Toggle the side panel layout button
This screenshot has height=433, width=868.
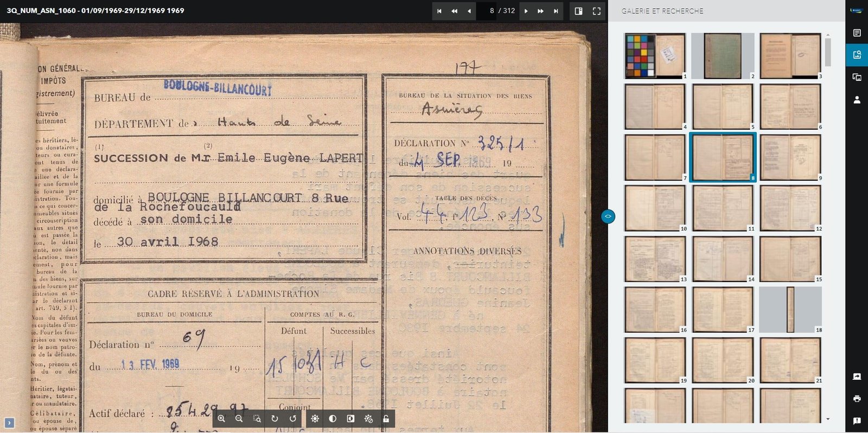pos(579,11)
